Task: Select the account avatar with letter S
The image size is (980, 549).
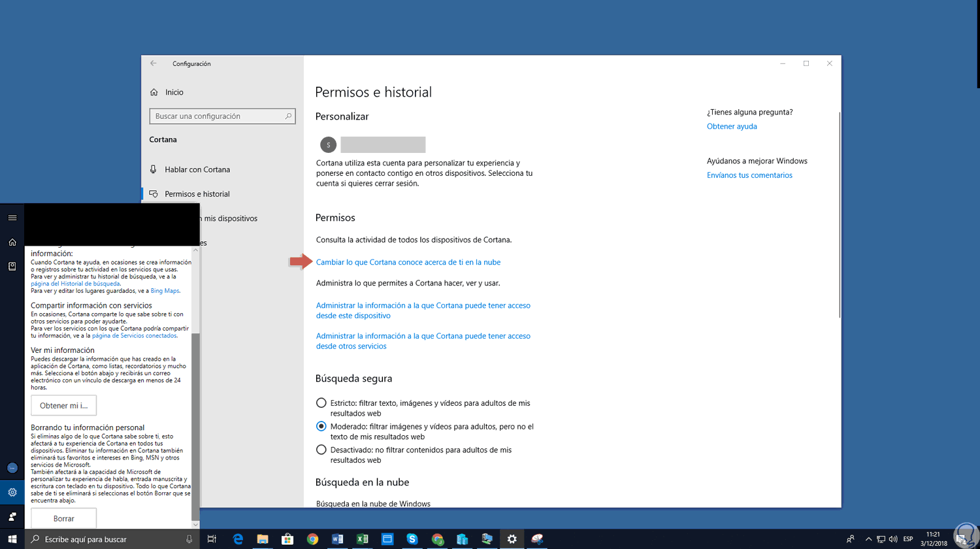Action: 328,144
